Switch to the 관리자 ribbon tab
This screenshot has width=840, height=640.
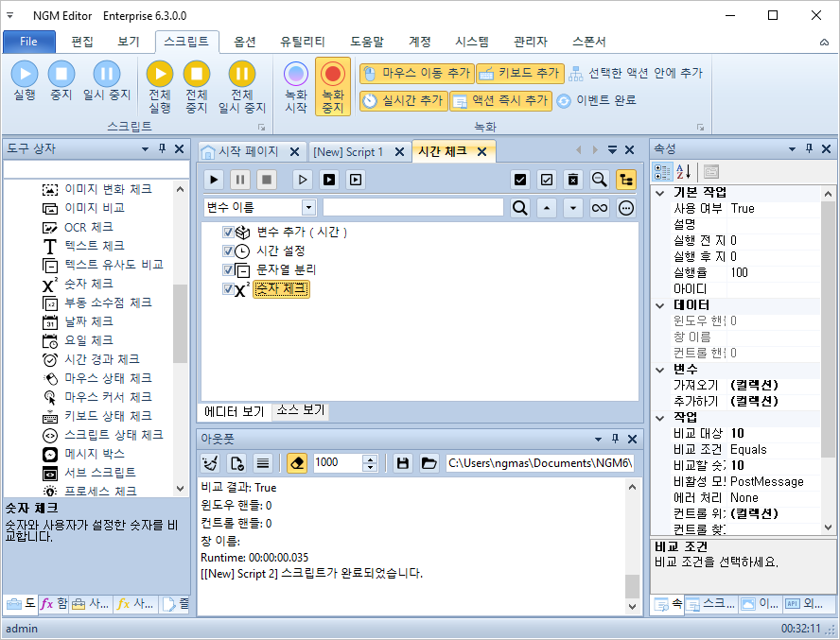531,42
